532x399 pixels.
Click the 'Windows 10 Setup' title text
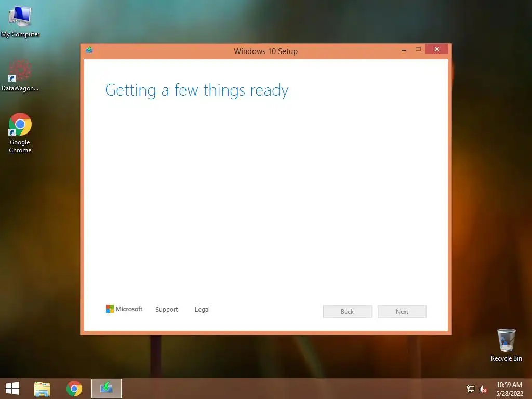pyautogui.click(x=265, y=51)
